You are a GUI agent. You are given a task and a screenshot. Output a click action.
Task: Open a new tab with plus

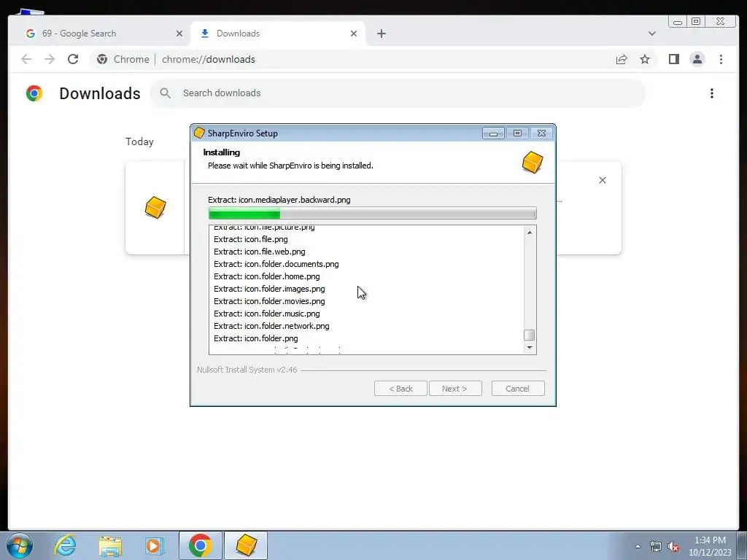click(381, 34)
